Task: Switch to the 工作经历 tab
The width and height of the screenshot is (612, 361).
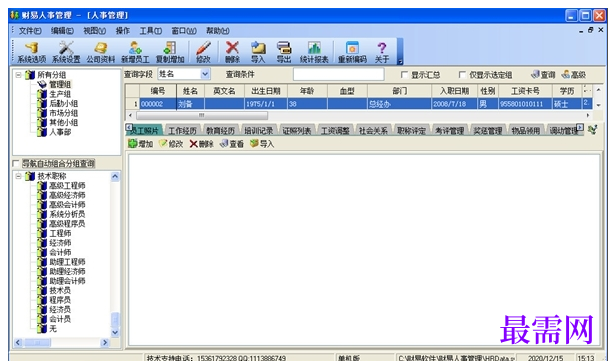Action: (x=182, y=131)
